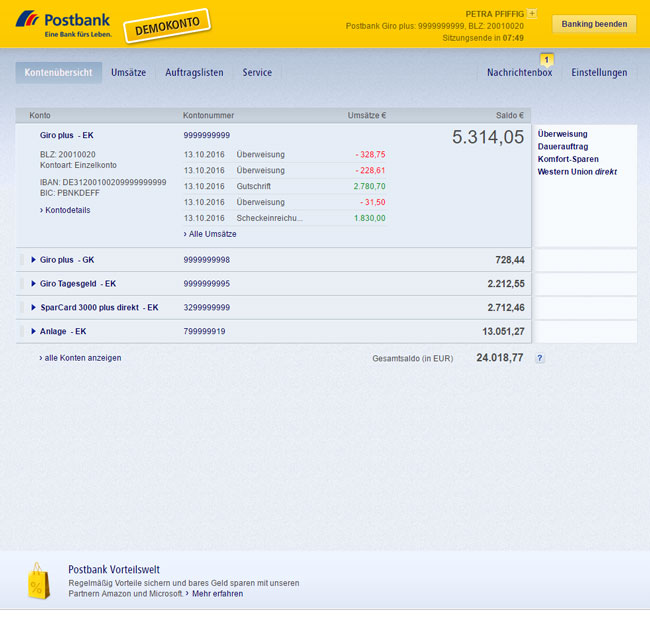Open the Kontenübersicht tab
Image resolution: width=650 pixels, height=618 pixels.
click(58, 73)
